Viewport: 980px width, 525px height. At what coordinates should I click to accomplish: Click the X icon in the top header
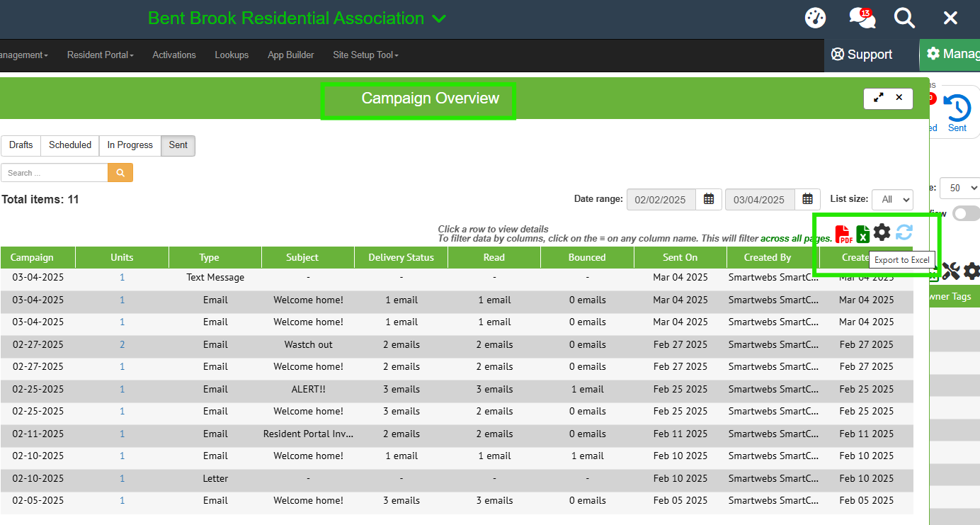[x=950, y=18]
